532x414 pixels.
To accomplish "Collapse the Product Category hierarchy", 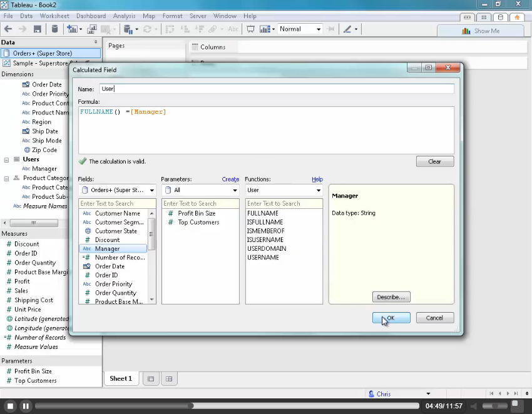I will click(x=6, y=178).
